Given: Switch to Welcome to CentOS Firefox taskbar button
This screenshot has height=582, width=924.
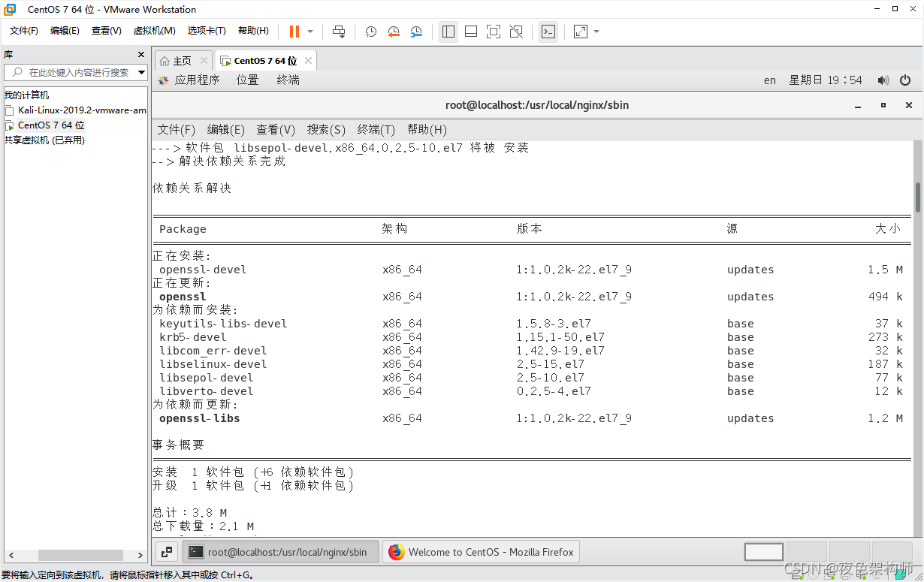Looking at the screenshot, I should point(481,552).
